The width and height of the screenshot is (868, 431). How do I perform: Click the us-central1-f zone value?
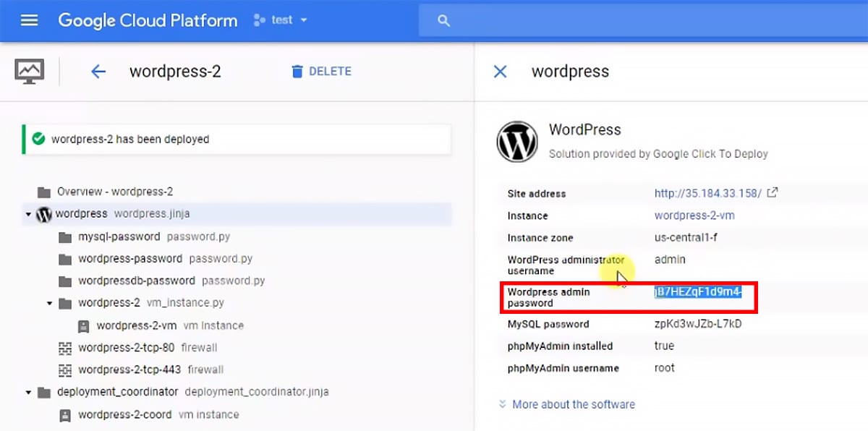(x=686, y=237)
